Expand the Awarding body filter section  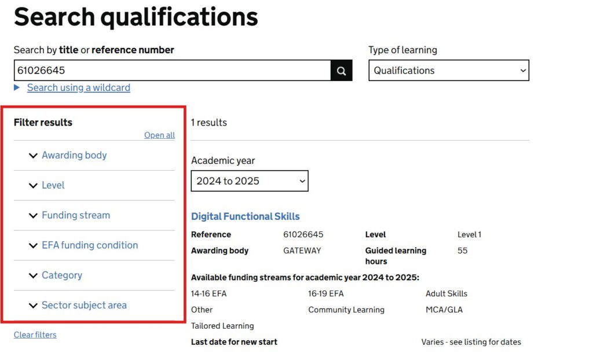pyautogui.click(x=74, y=155)
